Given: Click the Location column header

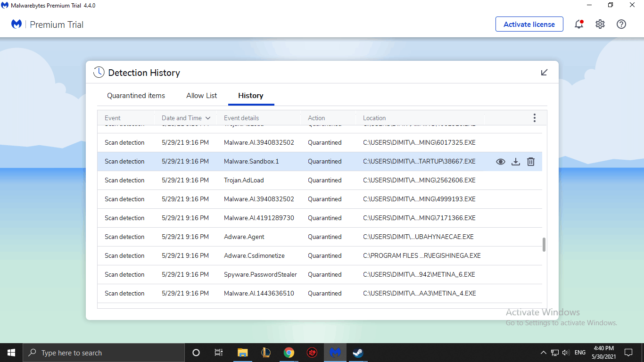Looking at the screenshot, I should click(x=374, y=118).
